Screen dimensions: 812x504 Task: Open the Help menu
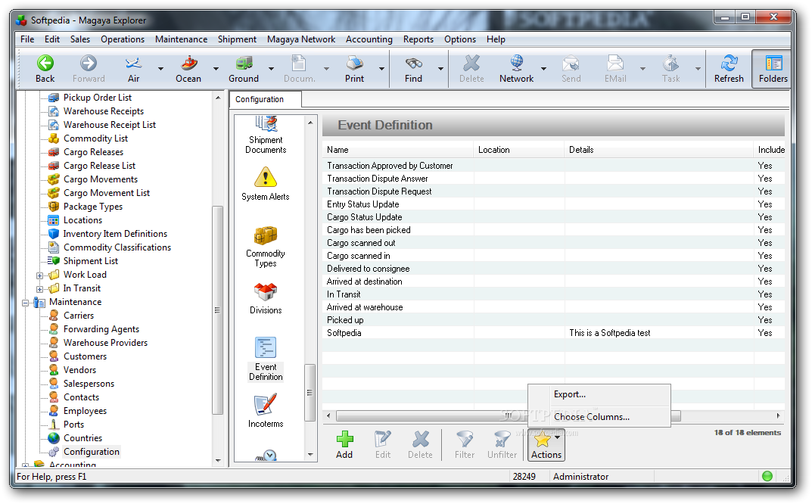(496, 39)
